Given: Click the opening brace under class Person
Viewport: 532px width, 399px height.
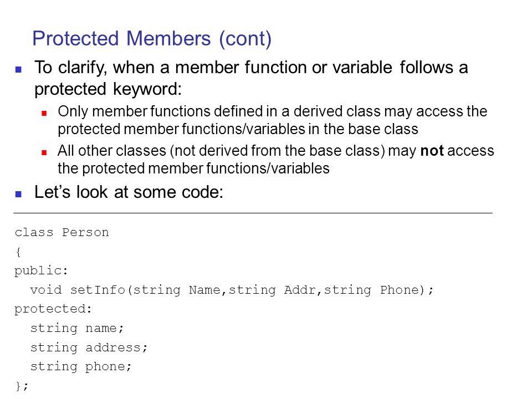Looking at the screenshot, I should point(18,252).
